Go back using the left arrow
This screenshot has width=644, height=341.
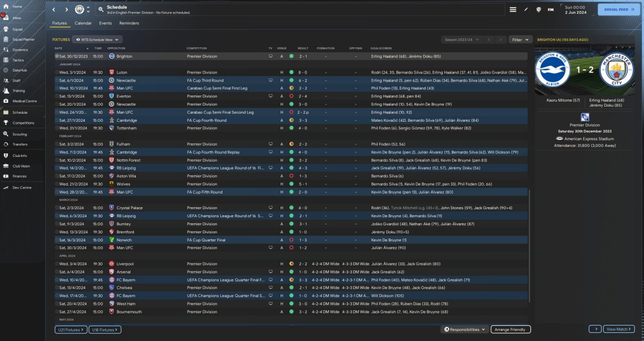point(54,10)
